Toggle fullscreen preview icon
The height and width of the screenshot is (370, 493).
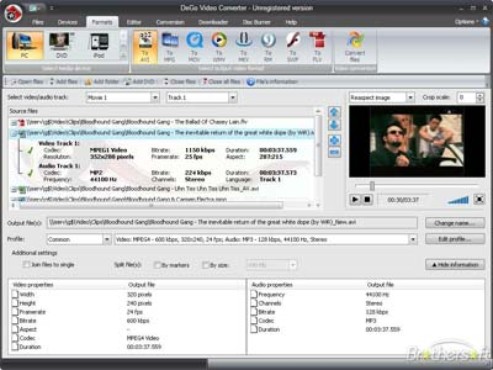tap(479, 199)
